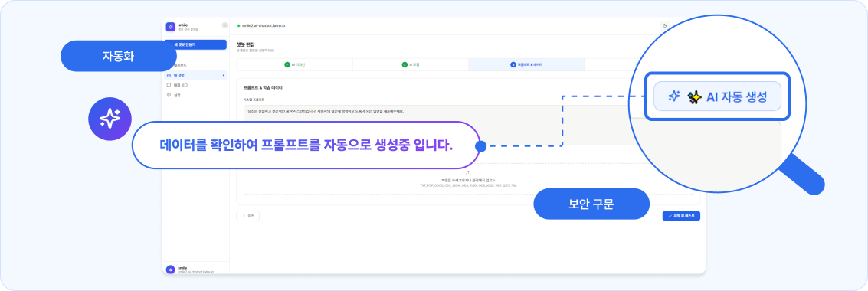The width and height of the screenshot is (868, 291).
Task: Click the smile2.ai-chatbot.iwinv.kr address text
Action: [264, 26]
